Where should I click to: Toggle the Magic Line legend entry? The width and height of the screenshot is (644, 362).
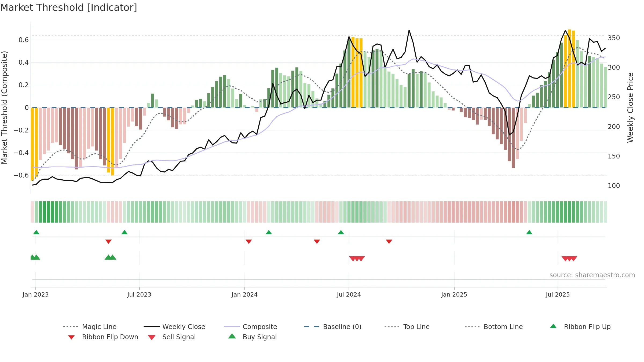[90, 327]
